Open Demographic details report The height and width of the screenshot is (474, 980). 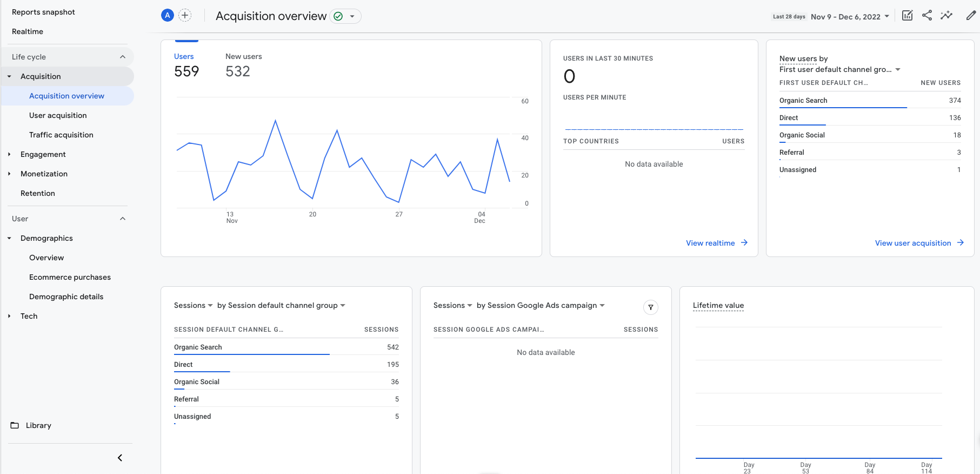(66, 297)
